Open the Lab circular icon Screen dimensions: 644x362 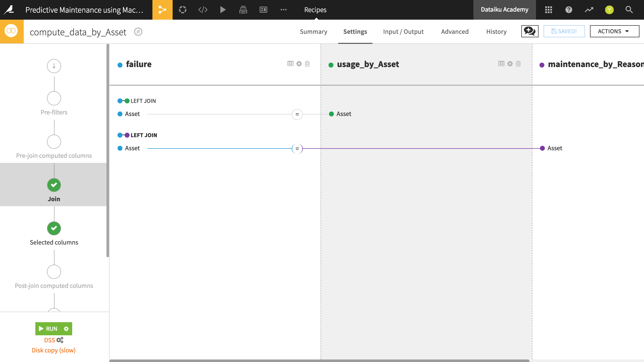coord(183,10)
